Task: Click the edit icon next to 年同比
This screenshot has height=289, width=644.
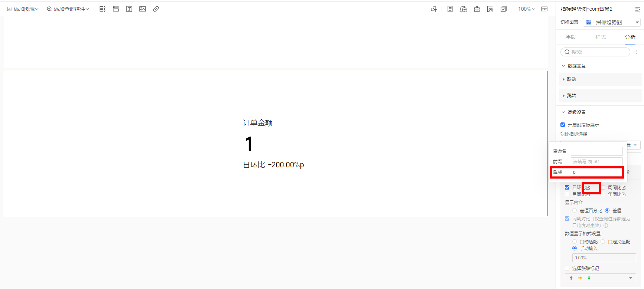Action: (624, 194)
